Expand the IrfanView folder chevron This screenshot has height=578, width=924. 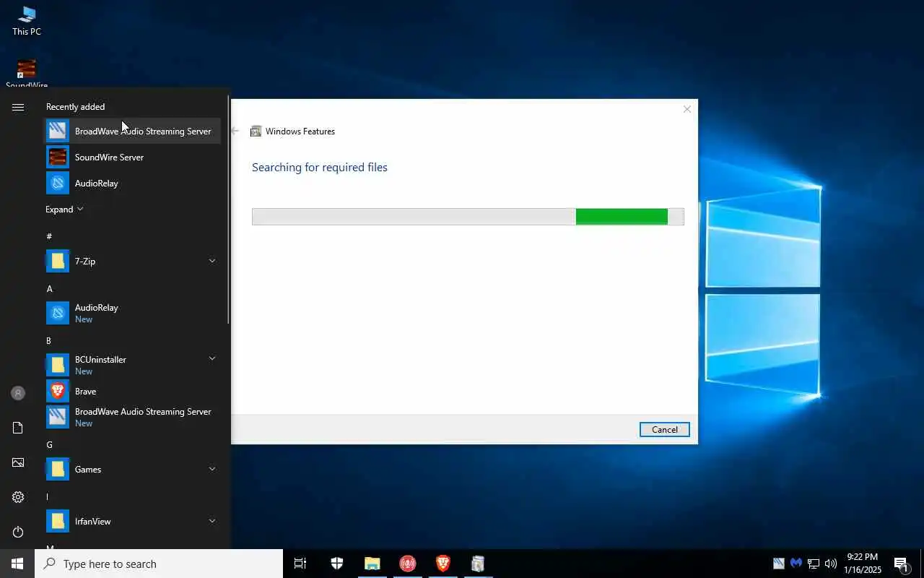pos(212,521)
